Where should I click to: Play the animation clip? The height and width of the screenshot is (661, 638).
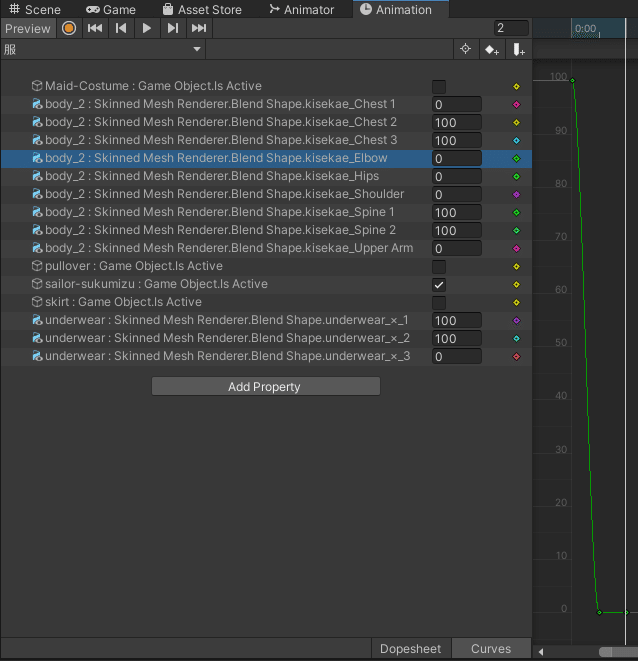[x=147, y=28]
